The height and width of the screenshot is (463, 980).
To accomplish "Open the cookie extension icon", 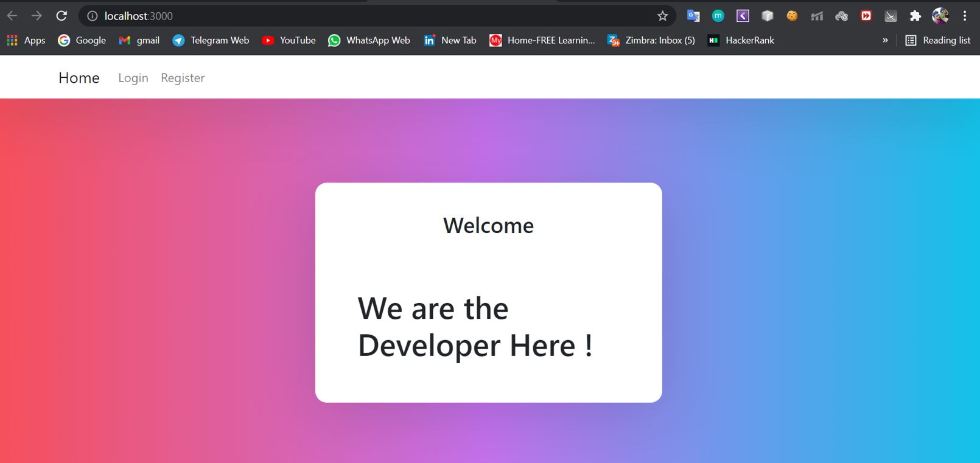I will click(792, 16).
